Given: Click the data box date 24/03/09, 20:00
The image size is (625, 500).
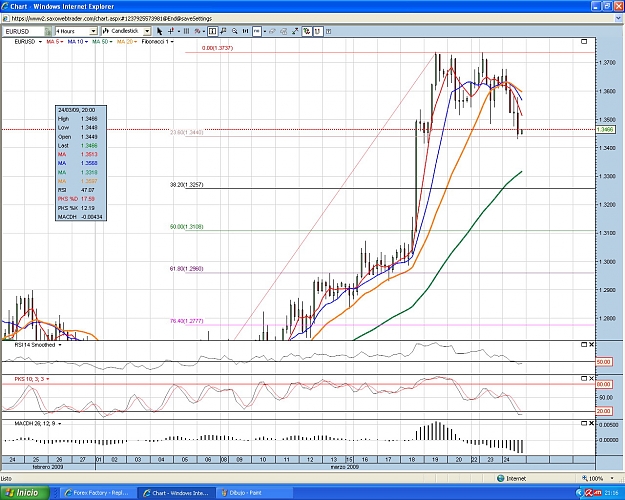Looking at the screenshot, I should point(77,110).
